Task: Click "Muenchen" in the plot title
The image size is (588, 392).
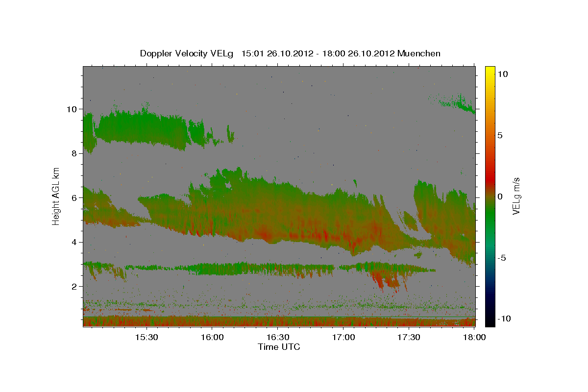Action: point(419,53)
